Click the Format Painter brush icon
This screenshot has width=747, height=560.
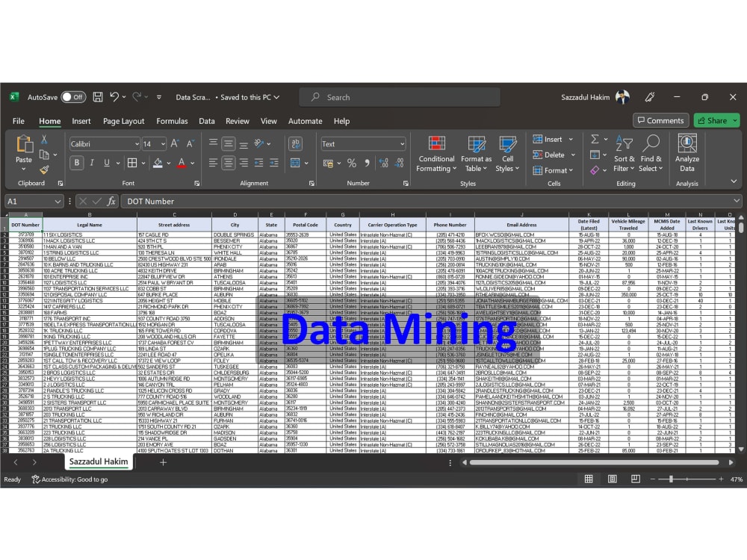[44, 169]
